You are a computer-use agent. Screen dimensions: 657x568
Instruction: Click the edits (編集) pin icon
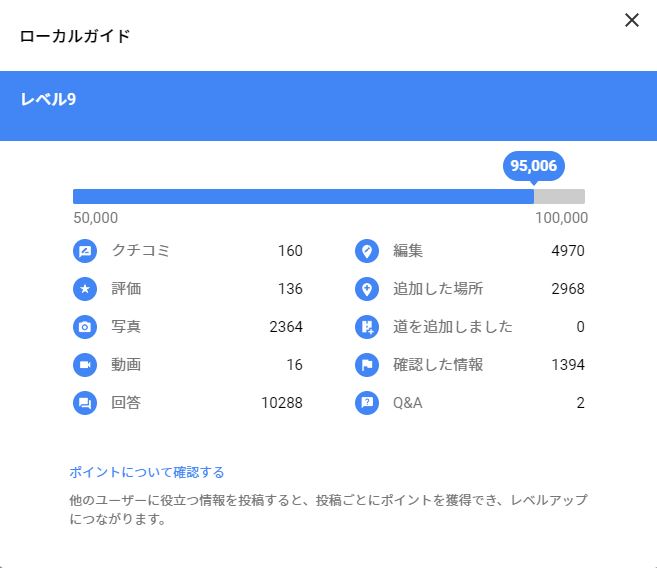367,251
